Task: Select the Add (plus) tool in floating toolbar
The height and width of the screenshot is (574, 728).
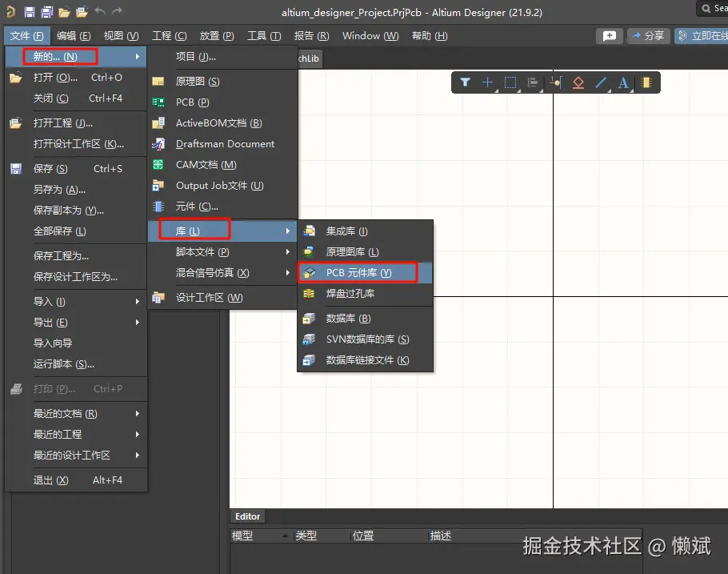Action: [487, 82]
